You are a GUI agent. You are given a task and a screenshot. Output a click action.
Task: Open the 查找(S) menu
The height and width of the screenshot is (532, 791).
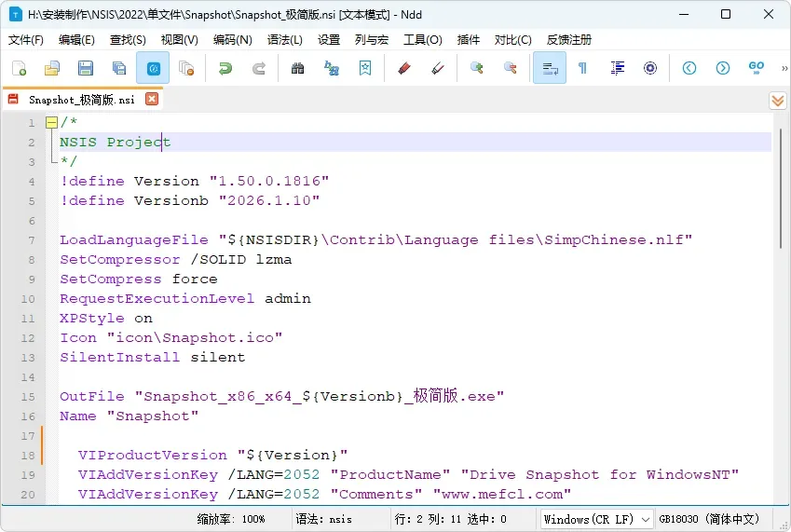(128, 40)
